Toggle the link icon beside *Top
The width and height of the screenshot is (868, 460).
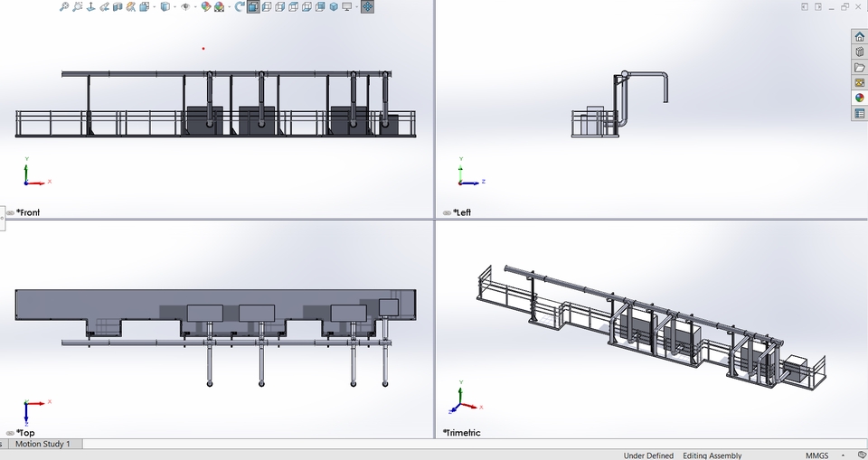[10, 433]
